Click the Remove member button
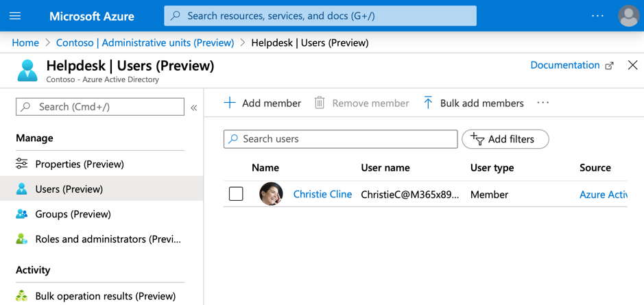 point(362,103)
